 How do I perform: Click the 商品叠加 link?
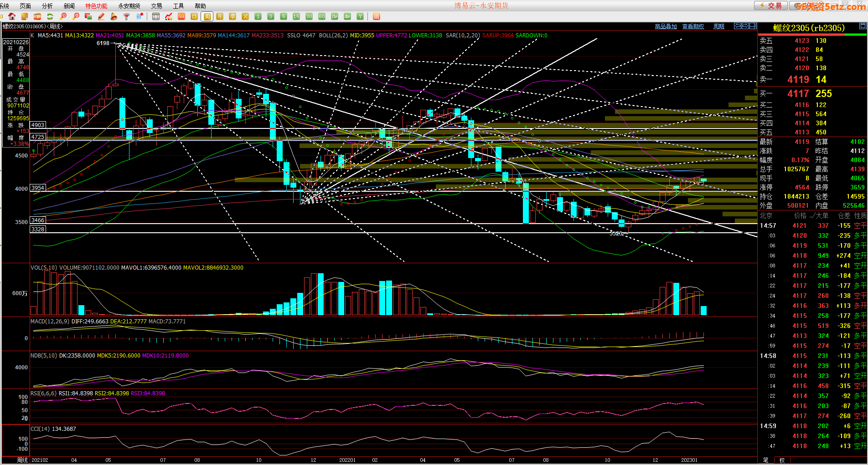click(x=666, y=26)
